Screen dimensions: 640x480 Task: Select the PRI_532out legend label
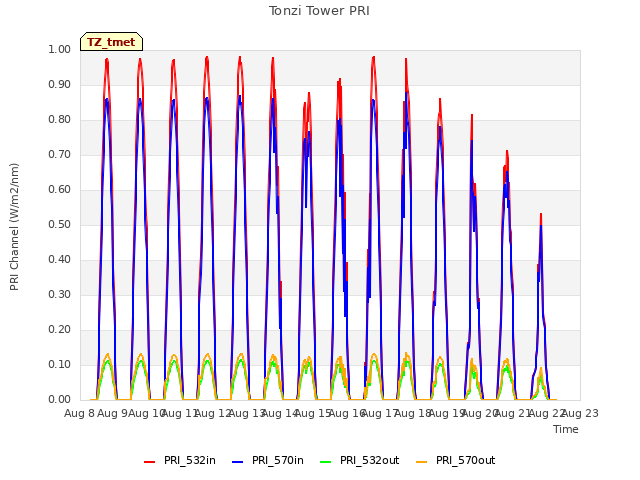[x=369, y=460]
